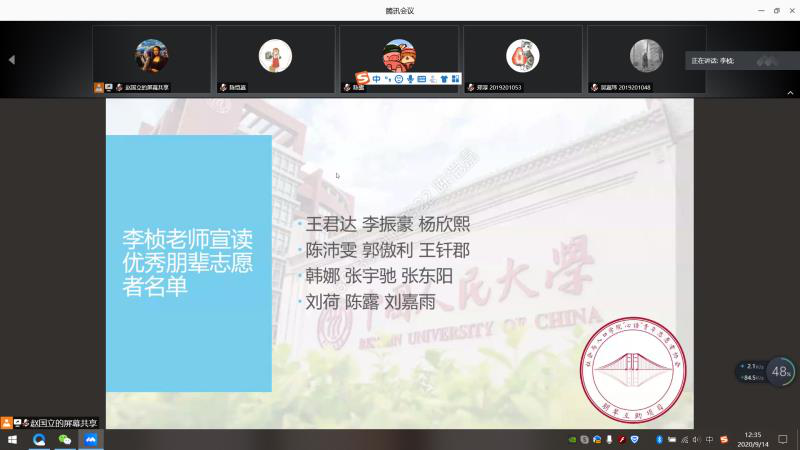Open Sogou emoji smiley panel
This screenshot has width=800, height=450.
tap(398, 78)
